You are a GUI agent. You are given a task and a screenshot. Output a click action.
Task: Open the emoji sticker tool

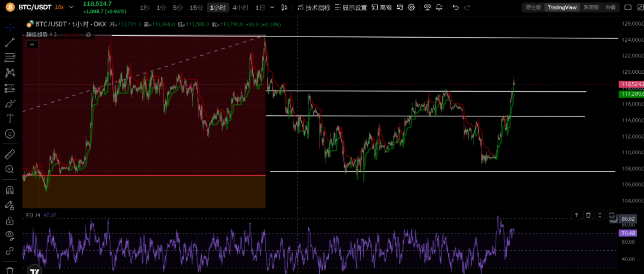[x=10, y=134]
